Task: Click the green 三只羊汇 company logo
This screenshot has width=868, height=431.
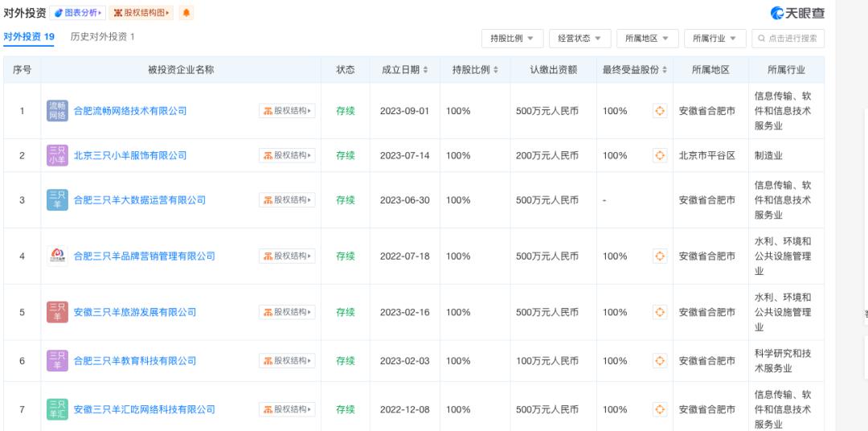Action: tap(58, 409)
